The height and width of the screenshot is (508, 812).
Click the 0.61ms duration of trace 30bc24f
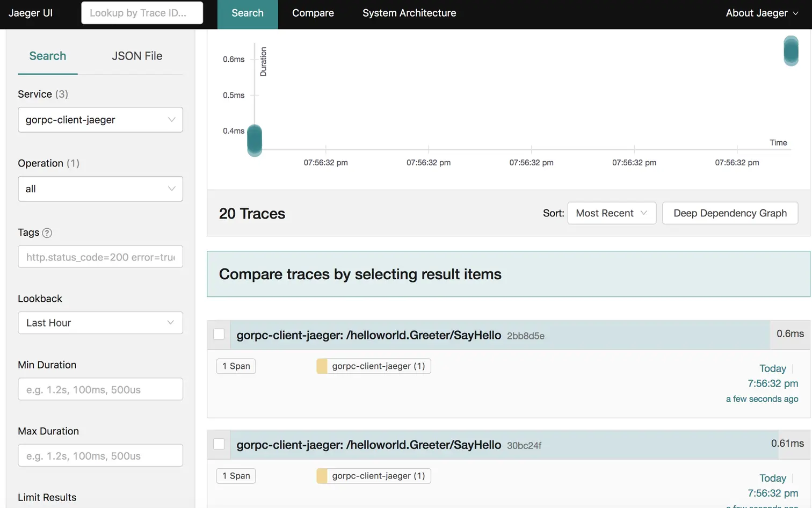pyautogui.click(x=788, y=444)
